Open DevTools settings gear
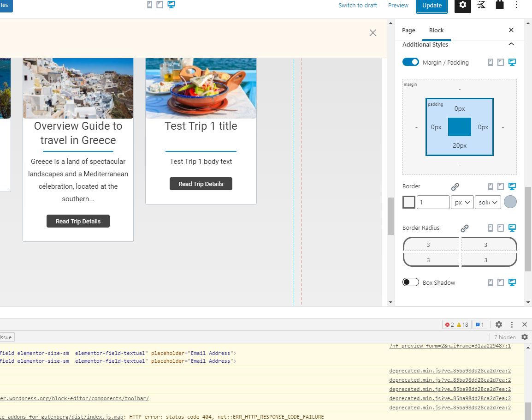 (498, 324)
